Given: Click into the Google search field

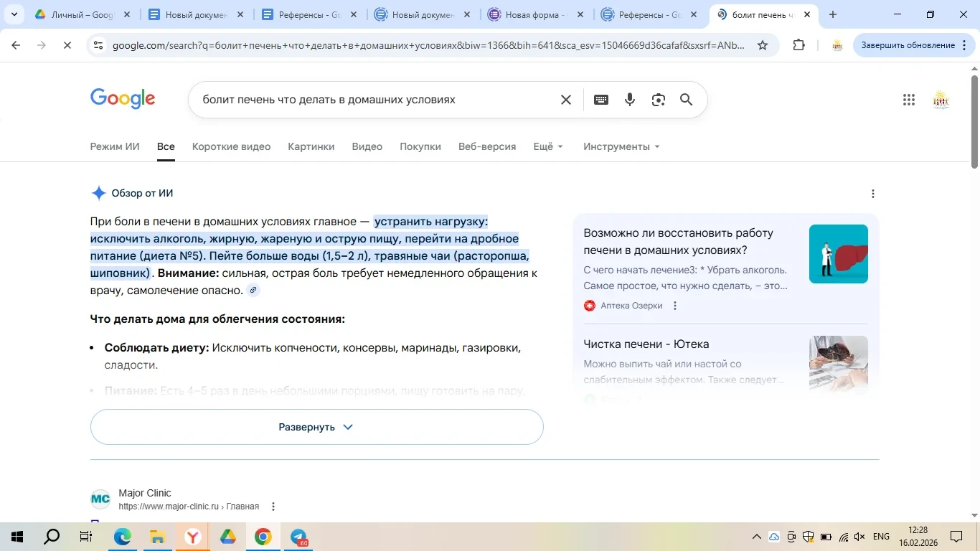Looking at the screenshot, I should [x=373, y=100].
